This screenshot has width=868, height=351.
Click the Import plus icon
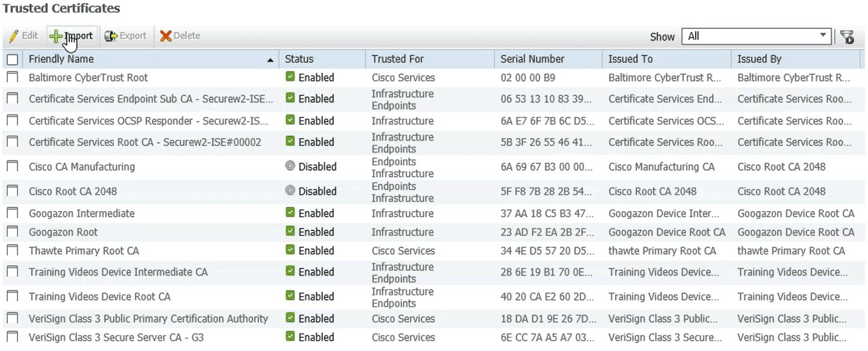[x=56, y=36]
